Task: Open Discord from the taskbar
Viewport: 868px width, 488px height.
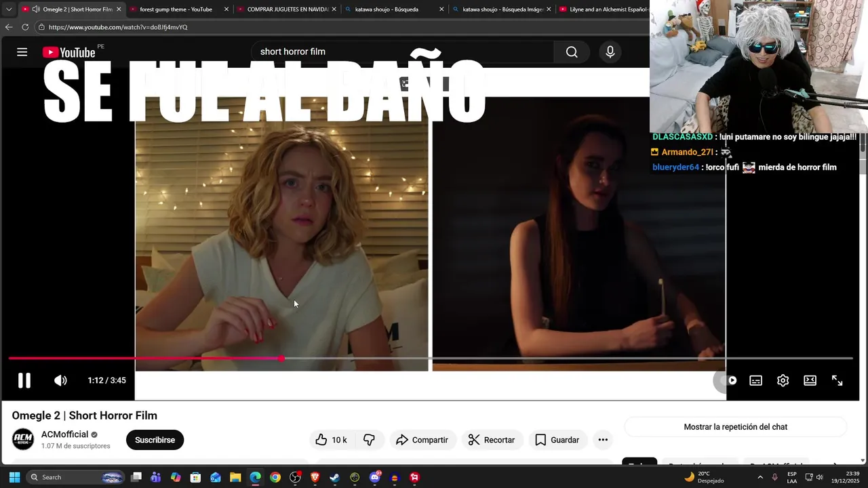Action: [x=375, y=477]
